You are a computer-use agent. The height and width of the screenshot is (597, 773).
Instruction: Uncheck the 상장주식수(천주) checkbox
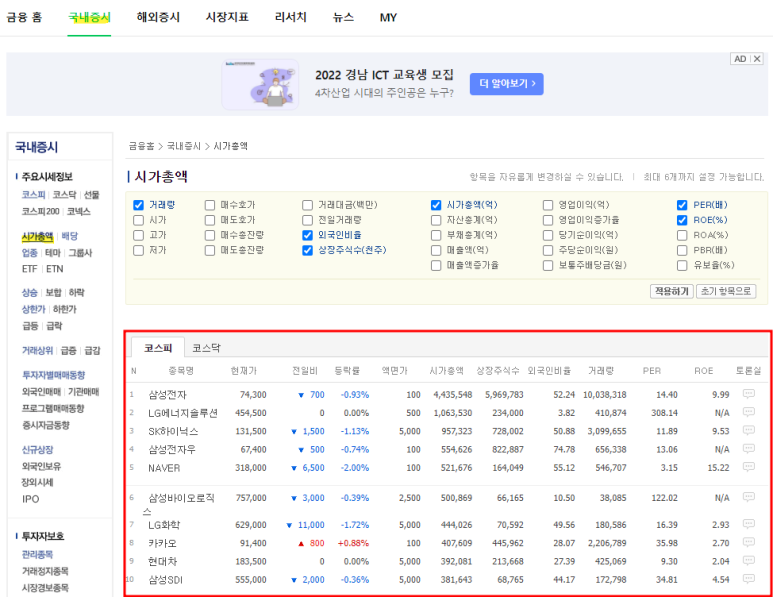point(308,250)
